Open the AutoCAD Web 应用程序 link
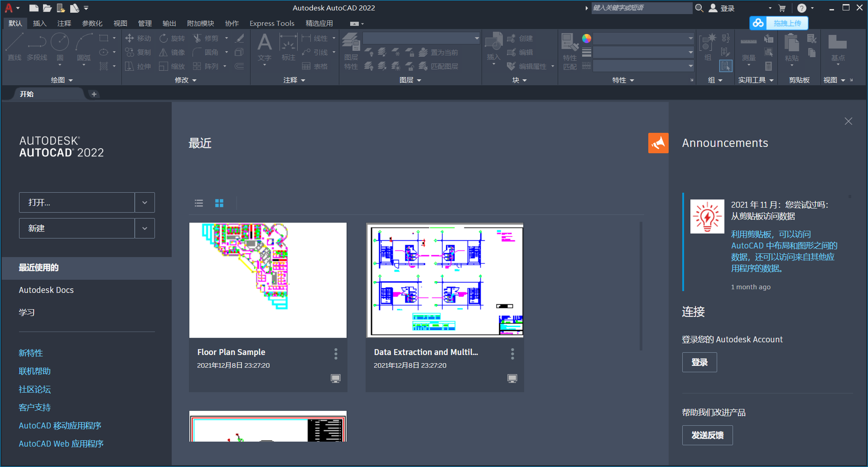868x467 pixels. point(61,443)
